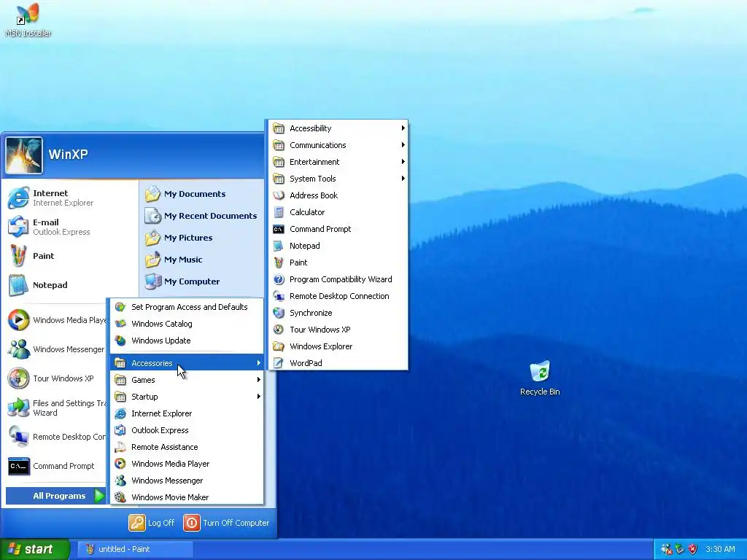Click the Paint icon in Accessories submenu
This screenshot has height=560, width=747.
tap(279, 262)
